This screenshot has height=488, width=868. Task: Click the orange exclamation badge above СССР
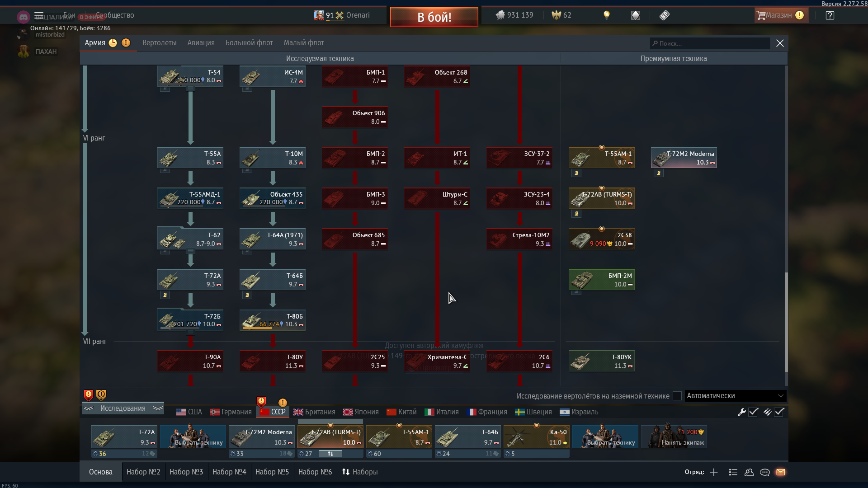283,403
